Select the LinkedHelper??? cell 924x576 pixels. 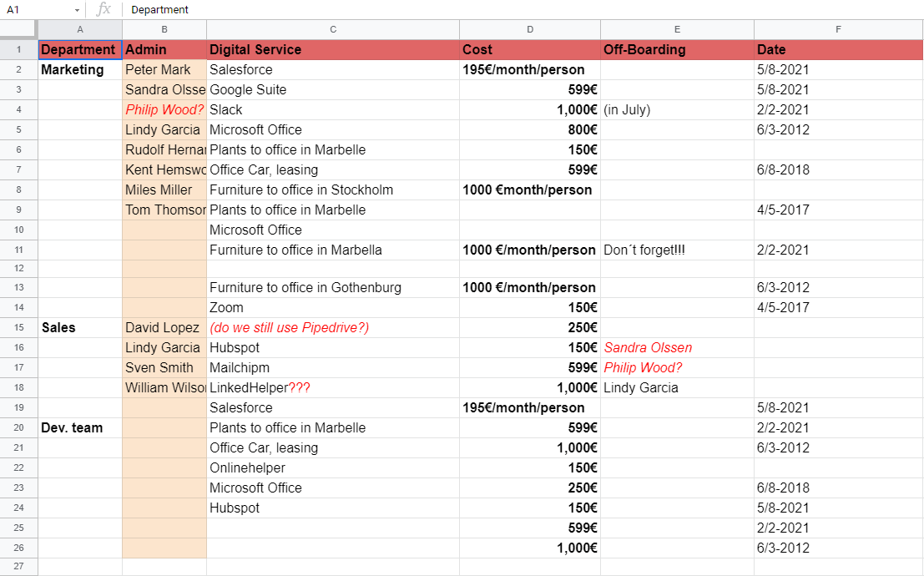pyautogui.click(x=333, y=388)
